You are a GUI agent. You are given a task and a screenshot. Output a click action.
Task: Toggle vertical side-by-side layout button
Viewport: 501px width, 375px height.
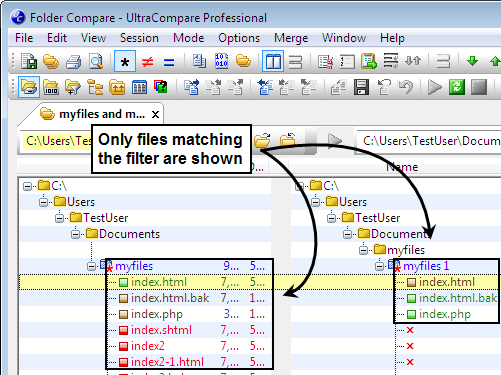pos(273,61)
